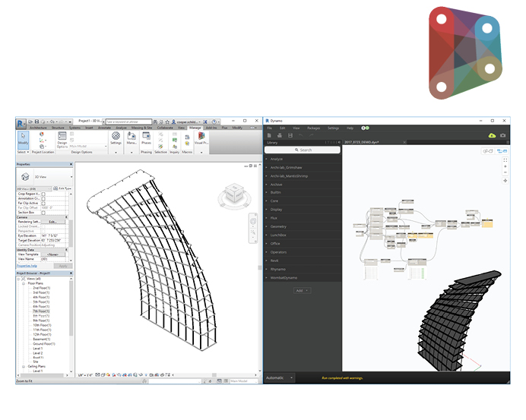This screenshot has height=420, width=526.
Task: Expand the Geometry library category
Action: [x=279, y=226]
